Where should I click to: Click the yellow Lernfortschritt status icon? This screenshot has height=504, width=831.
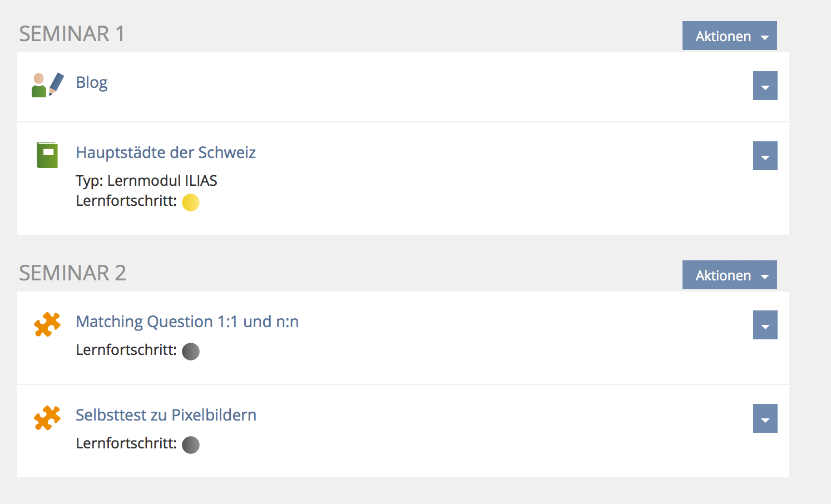(x=191, y=202)
